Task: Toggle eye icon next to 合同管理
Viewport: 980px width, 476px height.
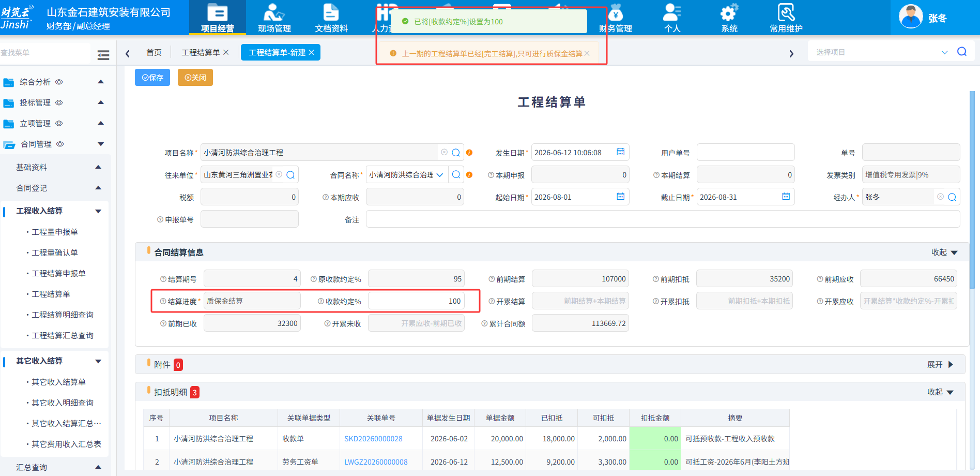Action: click(60, 144)
